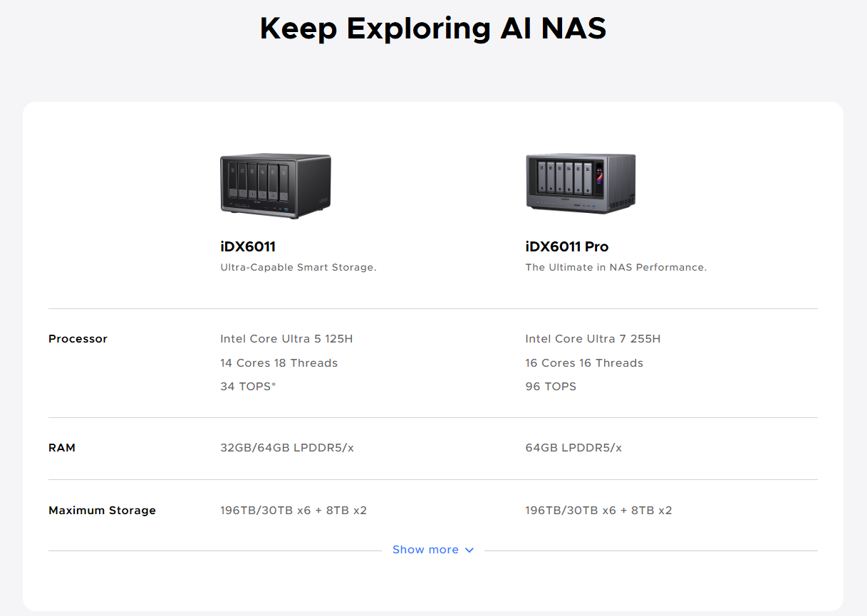Select the Maximum Storage row label
The image size is (867, 616).
(x=102, y=511)
